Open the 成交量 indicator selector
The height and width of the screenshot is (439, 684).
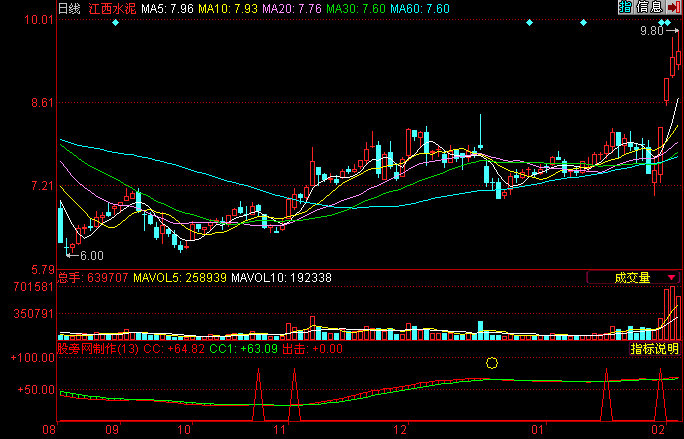[632, 277]
